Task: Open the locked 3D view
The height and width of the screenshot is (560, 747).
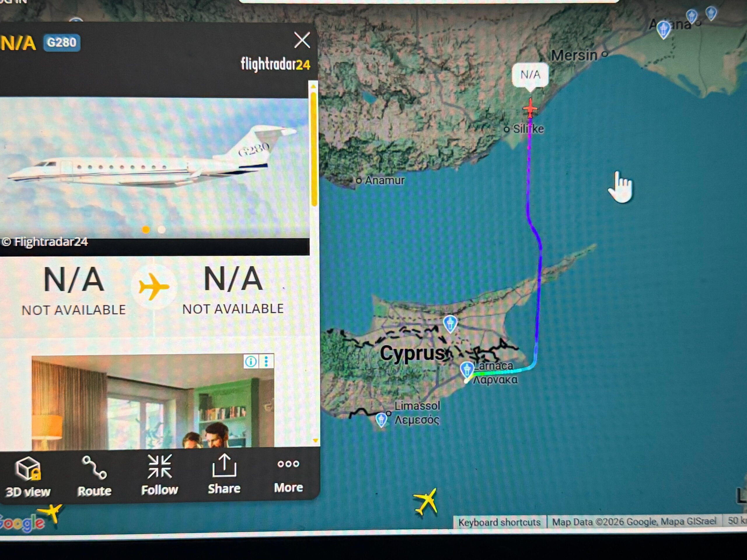Action: [28, 477]
